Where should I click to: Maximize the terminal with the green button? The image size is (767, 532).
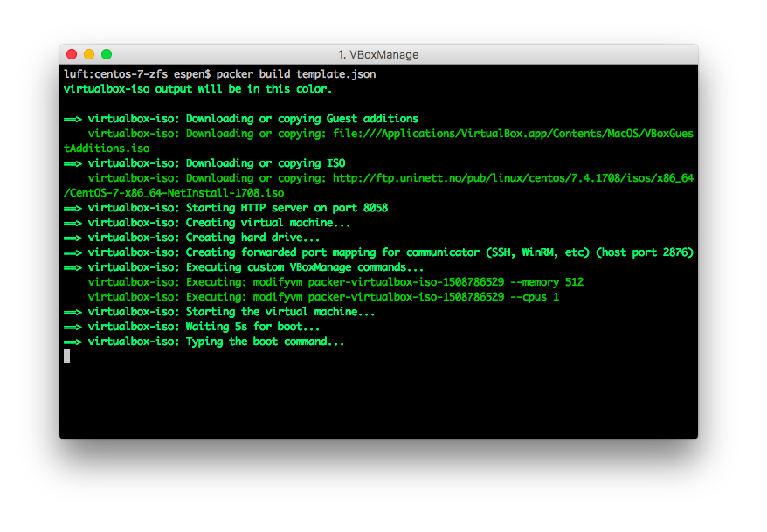107,54
